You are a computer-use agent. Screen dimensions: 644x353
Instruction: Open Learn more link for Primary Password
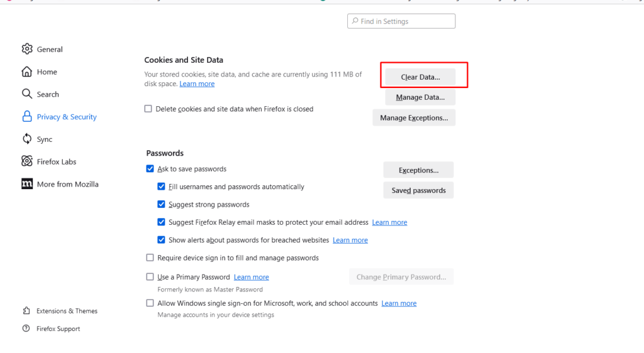pyautogui.click(x=252, y=277)
